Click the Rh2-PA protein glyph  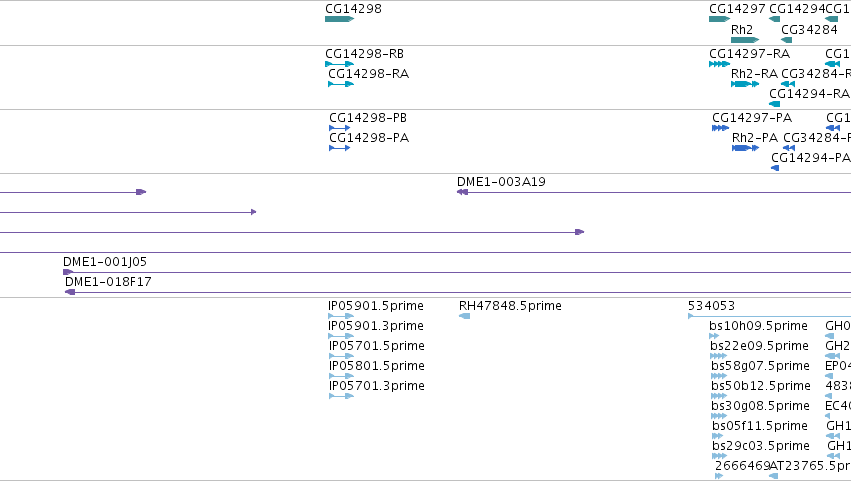pos(745,148)
